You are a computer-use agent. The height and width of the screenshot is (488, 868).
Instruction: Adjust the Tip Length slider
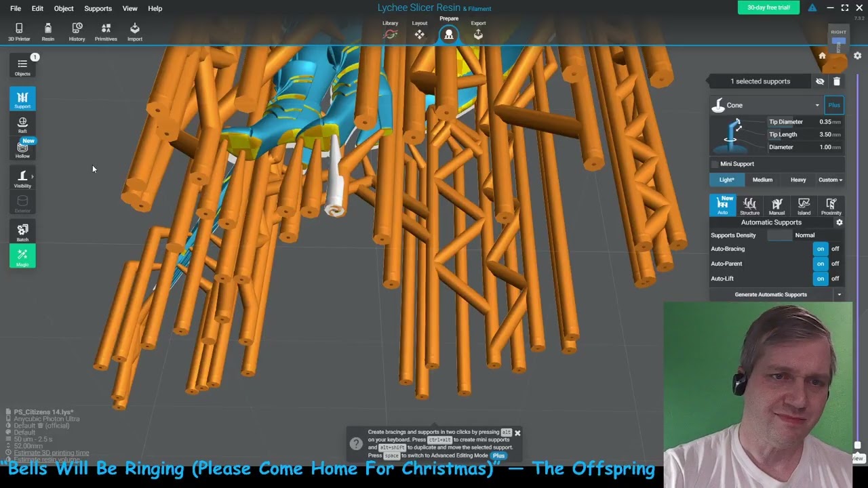point(805,134)
